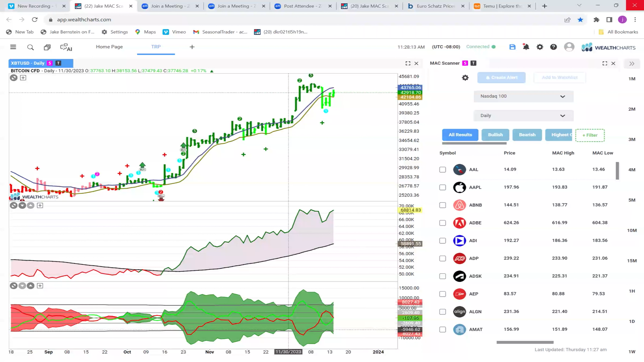Switch to Temu browser tab
644x362 pixels.
click(x=502, y=6)
